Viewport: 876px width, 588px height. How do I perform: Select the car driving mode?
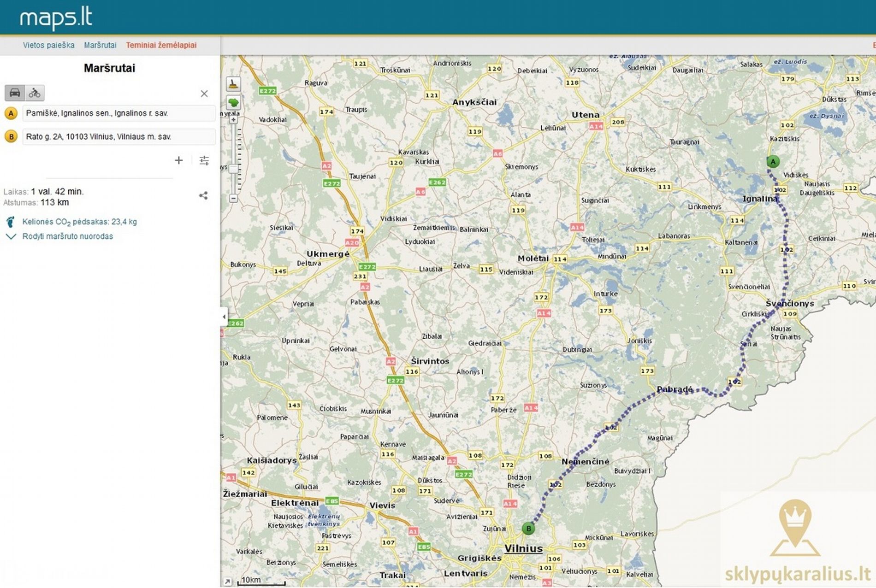click(x=15, y=93)
